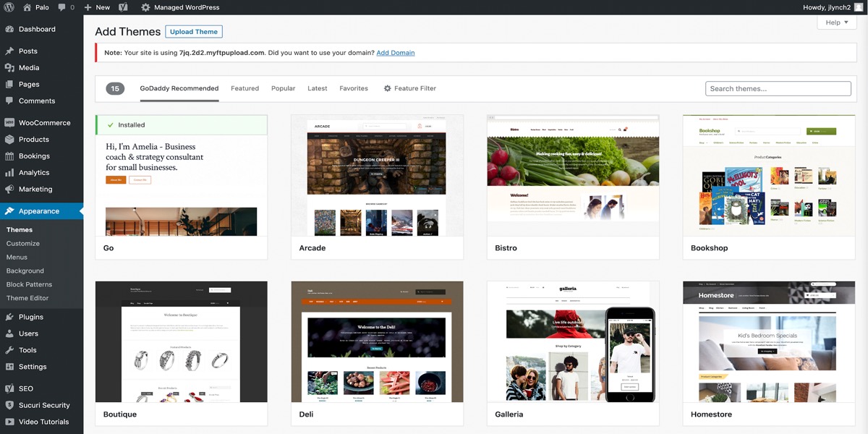This screenshot has height=434, width=868.
Task: Open the Comments sidebar icon
Action: [x=9, y=101]
